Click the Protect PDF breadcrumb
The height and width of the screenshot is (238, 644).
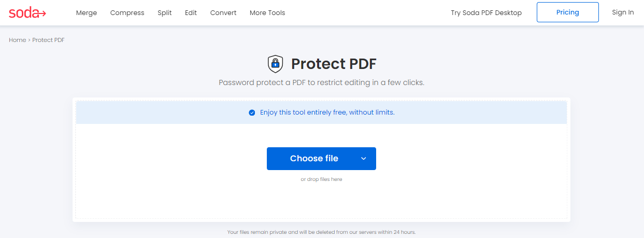(48, 40)
